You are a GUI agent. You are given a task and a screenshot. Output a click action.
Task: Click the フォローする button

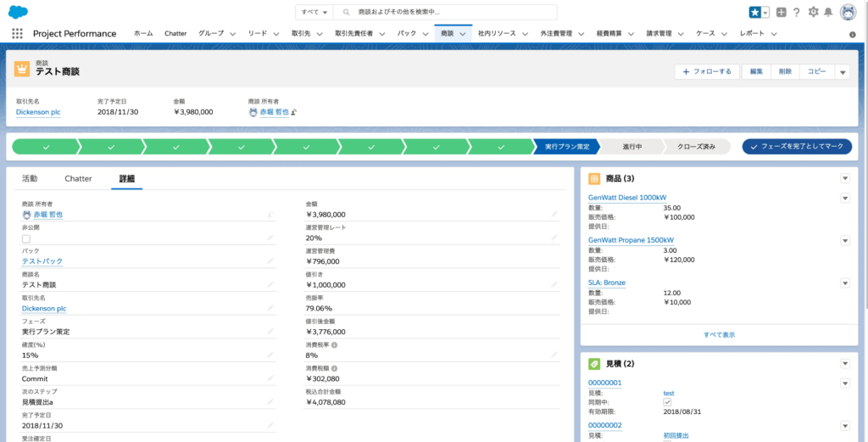(x=707, y=72)
